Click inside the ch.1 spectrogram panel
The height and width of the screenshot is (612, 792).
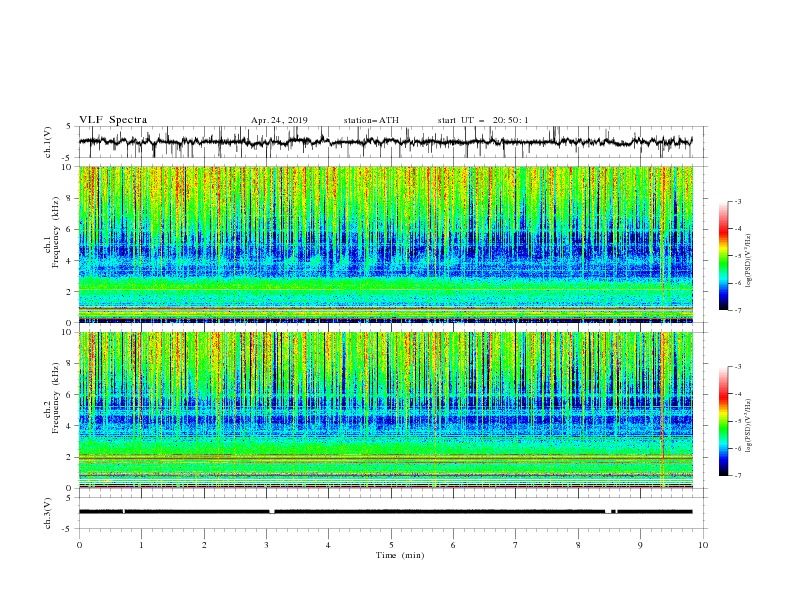pos(386,244)
